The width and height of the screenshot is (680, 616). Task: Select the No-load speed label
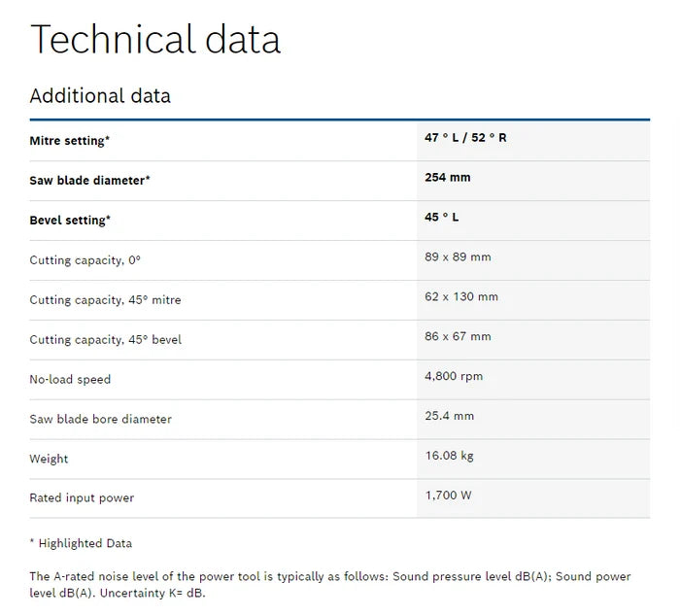point(70,380)
